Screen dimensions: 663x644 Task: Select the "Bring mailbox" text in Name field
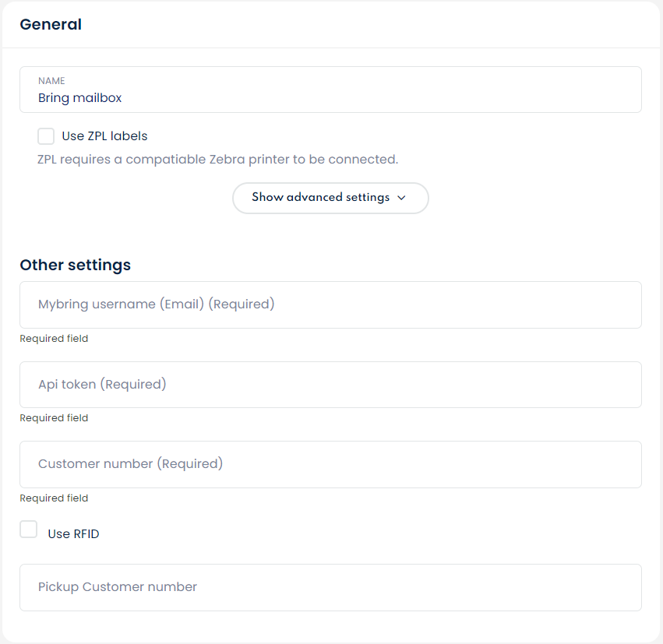tap(80, 98)
